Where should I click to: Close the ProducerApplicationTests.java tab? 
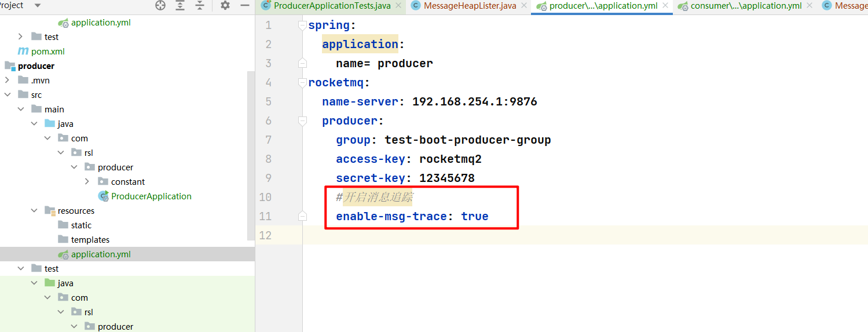(398, 6)
